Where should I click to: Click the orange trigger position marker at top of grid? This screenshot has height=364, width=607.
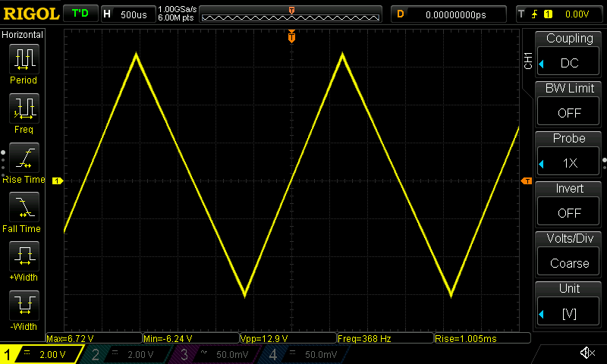coord(291,36)
